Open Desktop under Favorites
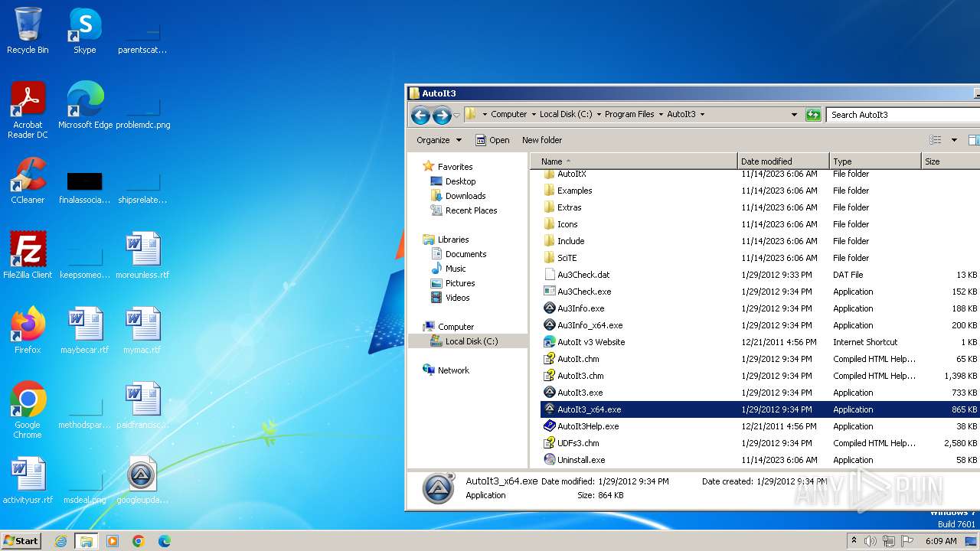The width and height of the screenshot is (980, 551). tap(453, 181)
